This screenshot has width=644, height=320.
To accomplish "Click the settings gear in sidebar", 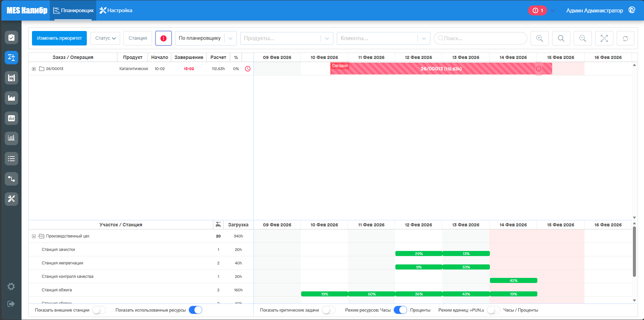I will click(11, 286).
